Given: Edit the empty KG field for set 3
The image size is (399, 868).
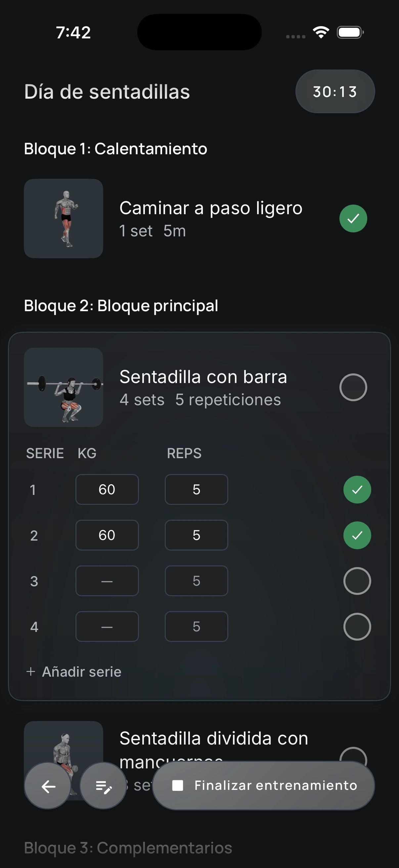Looking at the screenshot, I should coord(107,581).
